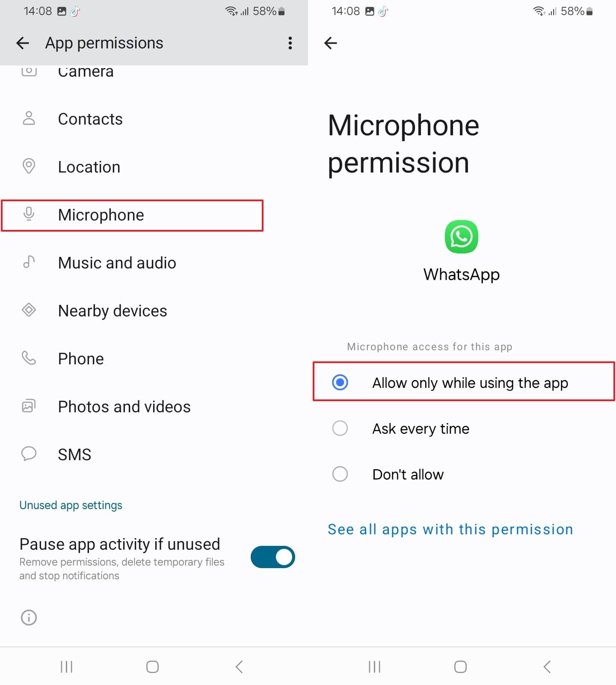Click the WhatsApp app icon

(461, 237)
